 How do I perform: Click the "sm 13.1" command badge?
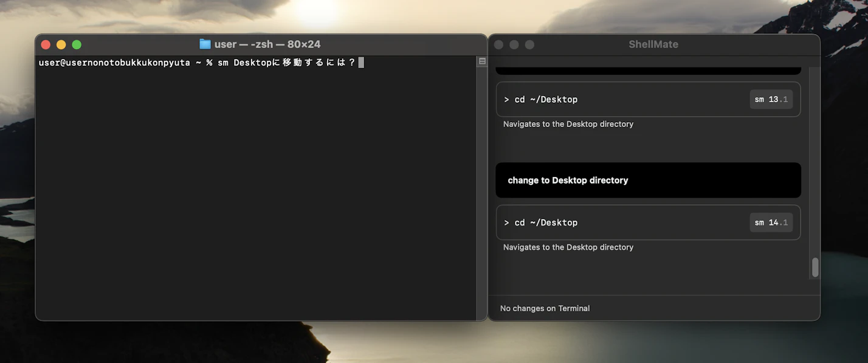pos(771,99)
